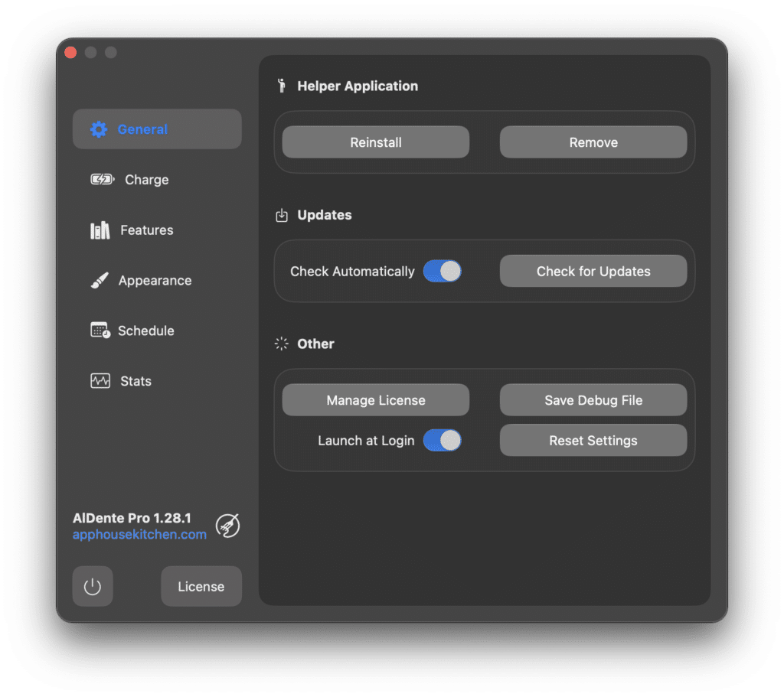Open Manage License

click(375, 400)
